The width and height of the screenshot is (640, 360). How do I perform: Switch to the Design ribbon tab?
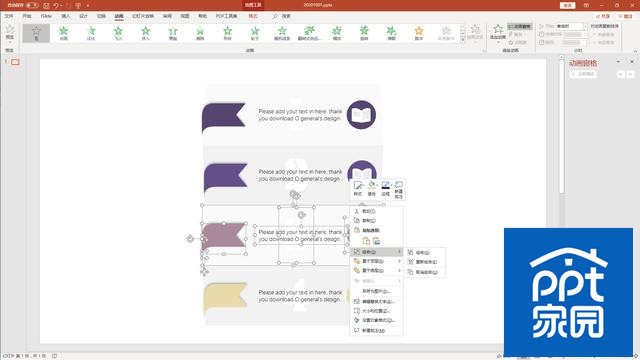(x=84, y=16)
